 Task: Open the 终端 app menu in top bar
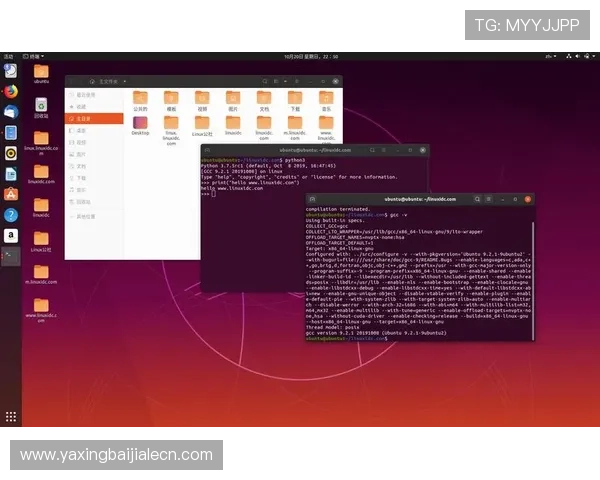(x=36, y=56)
